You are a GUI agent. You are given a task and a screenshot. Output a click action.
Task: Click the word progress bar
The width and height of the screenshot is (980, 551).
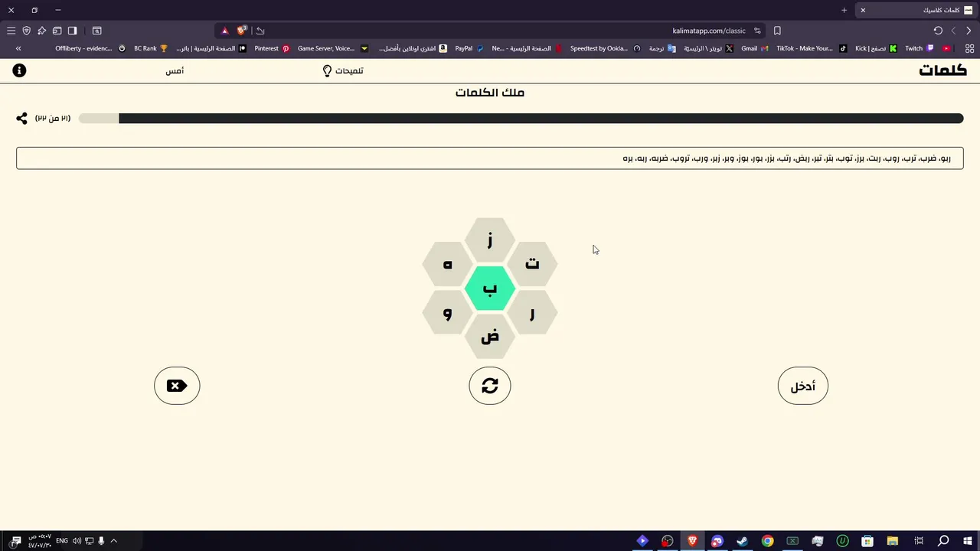tap(521, 119)
